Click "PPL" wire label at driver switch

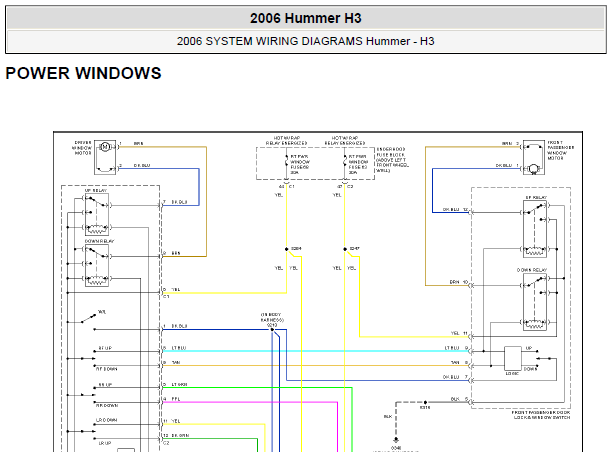click(x=176, y=399)
